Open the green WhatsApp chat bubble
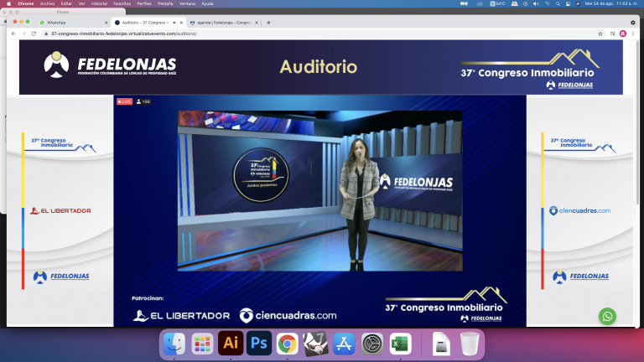The height and width of the screenshot is (362, 644). 607,317
